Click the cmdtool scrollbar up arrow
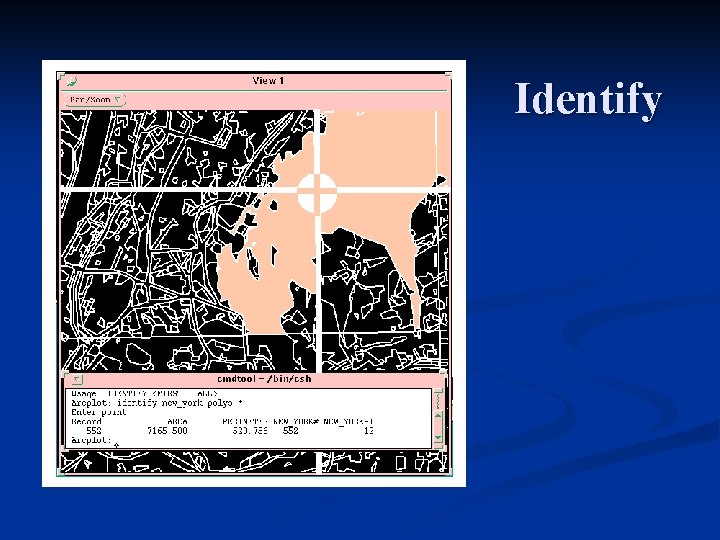The height and width of the screenshot is (540, 720). coord(438,415)
